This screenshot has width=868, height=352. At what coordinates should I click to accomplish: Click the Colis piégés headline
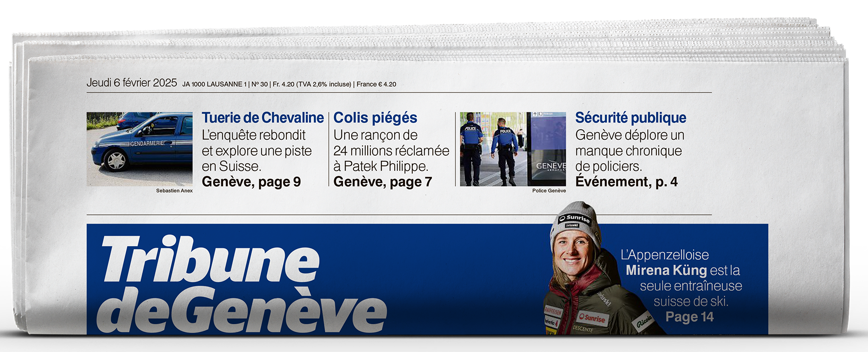click(x=375, y=118)
